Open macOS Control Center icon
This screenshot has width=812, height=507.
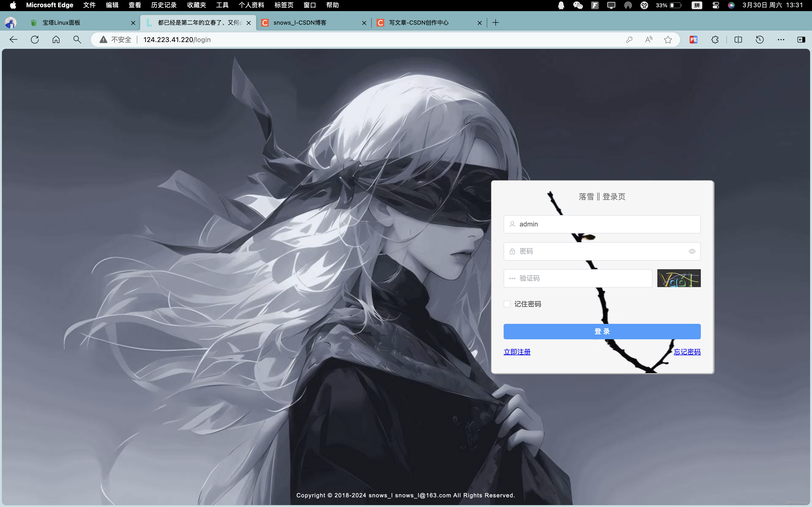716,5
